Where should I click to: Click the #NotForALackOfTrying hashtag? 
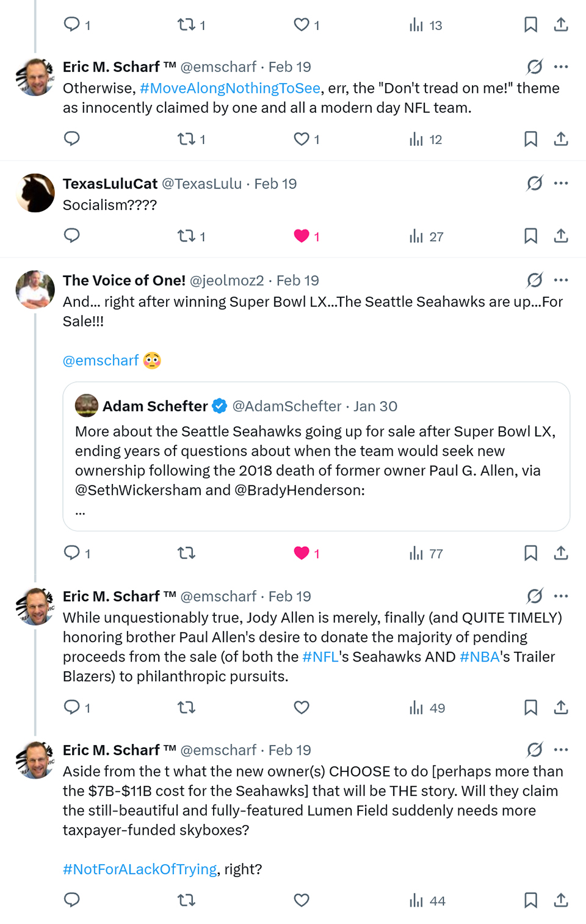click(140, 869)
